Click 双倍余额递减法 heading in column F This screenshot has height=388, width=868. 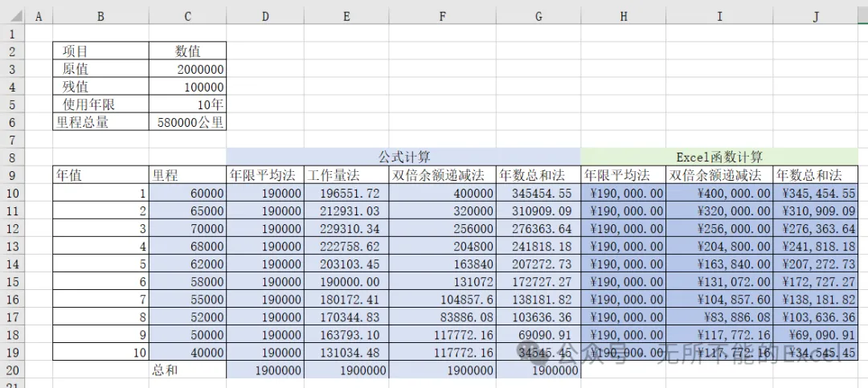(x=442, y=175)
